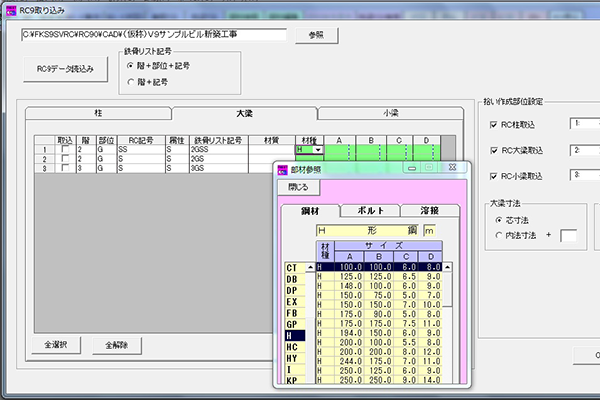Open the ボルト tab in 部材参照
The width and height of the screenshot is (600, 400).
[x=370, y=211]
